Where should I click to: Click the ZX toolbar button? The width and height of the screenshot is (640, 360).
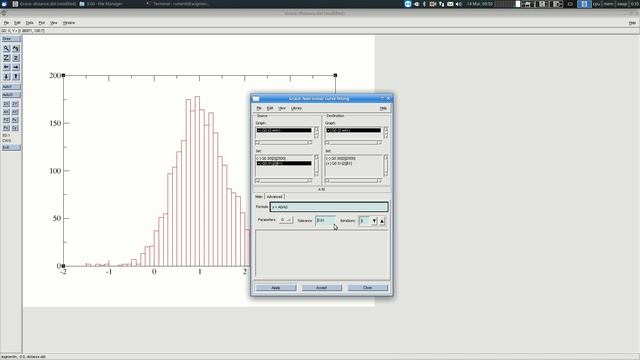(x=6, y=104)
